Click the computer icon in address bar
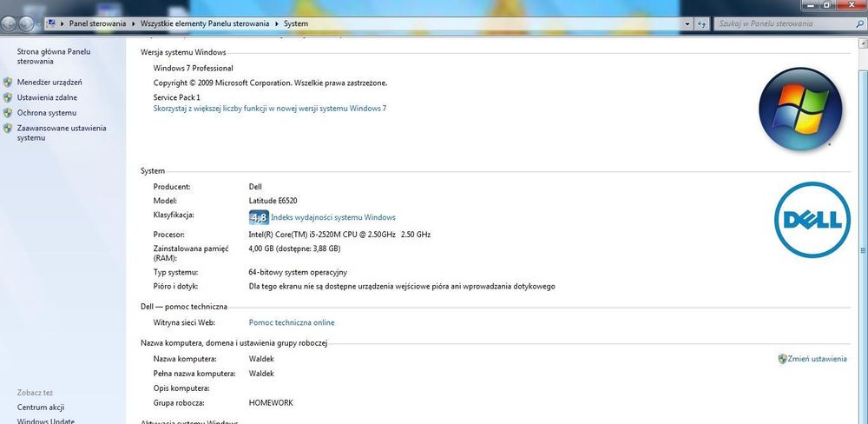 click(51, 23)
